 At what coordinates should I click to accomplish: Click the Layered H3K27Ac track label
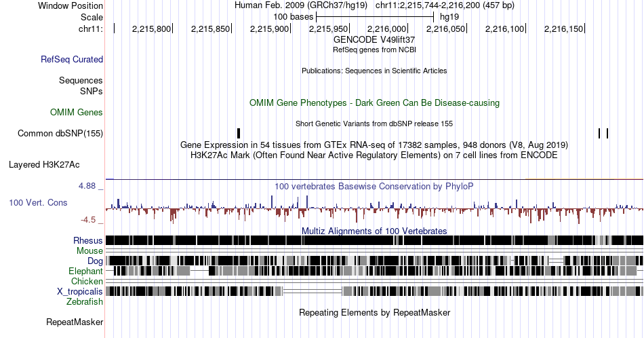44,164
